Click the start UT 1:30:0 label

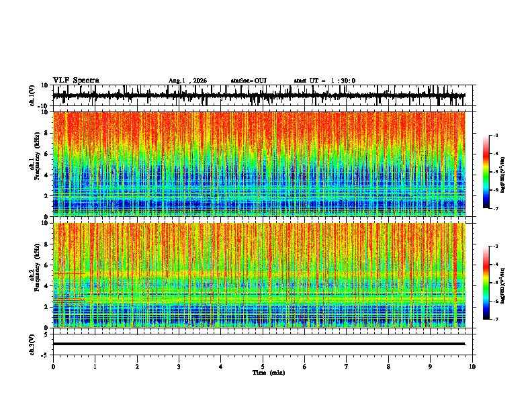(324, 81)
